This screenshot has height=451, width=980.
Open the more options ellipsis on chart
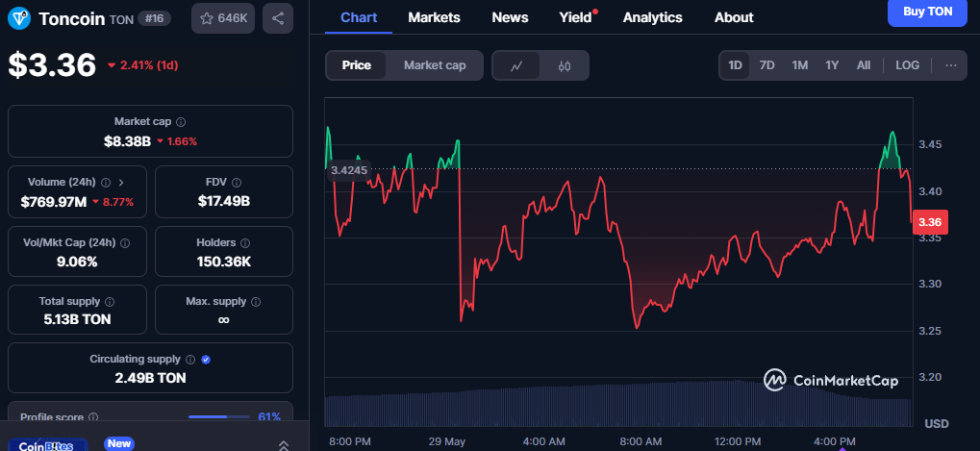click(950, 65)
